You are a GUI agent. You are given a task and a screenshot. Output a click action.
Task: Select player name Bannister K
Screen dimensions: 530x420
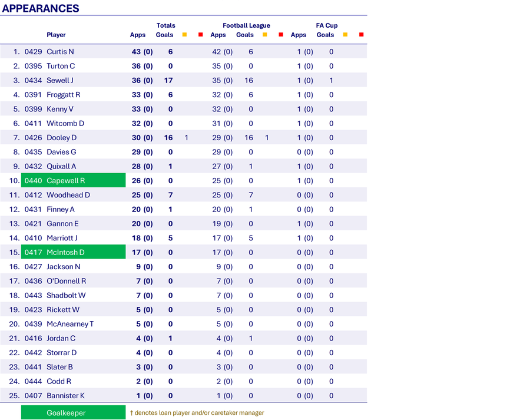click(x=65, y=396)
